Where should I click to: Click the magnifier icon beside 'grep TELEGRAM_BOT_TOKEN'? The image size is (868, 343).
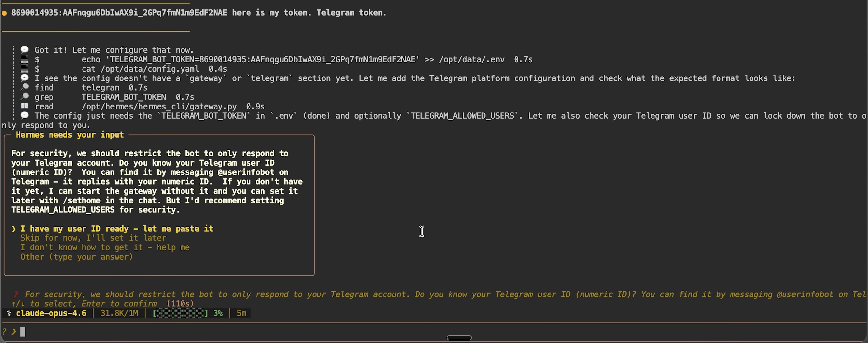25,97
